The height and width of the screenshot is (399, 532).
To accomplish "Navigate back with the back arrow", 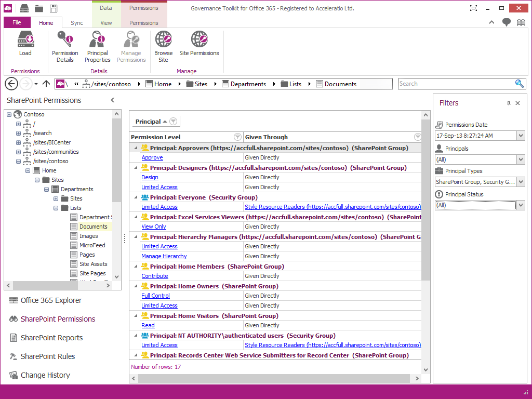I will click(11, 84).
